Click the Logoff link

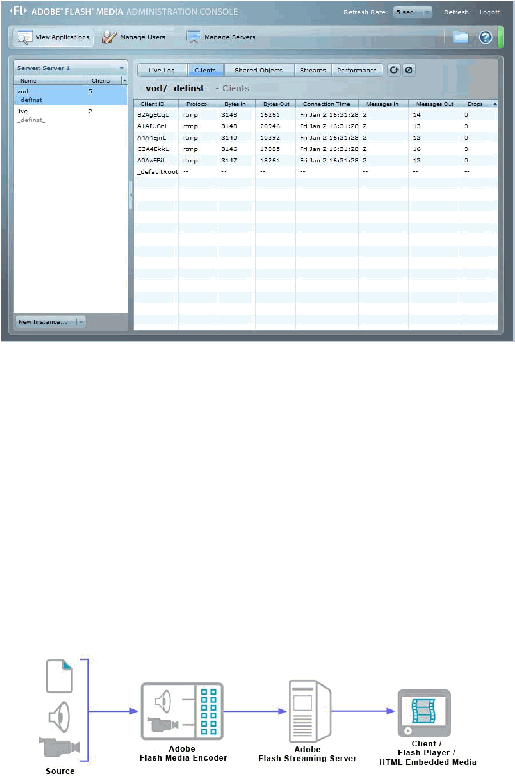click(489, 12)
